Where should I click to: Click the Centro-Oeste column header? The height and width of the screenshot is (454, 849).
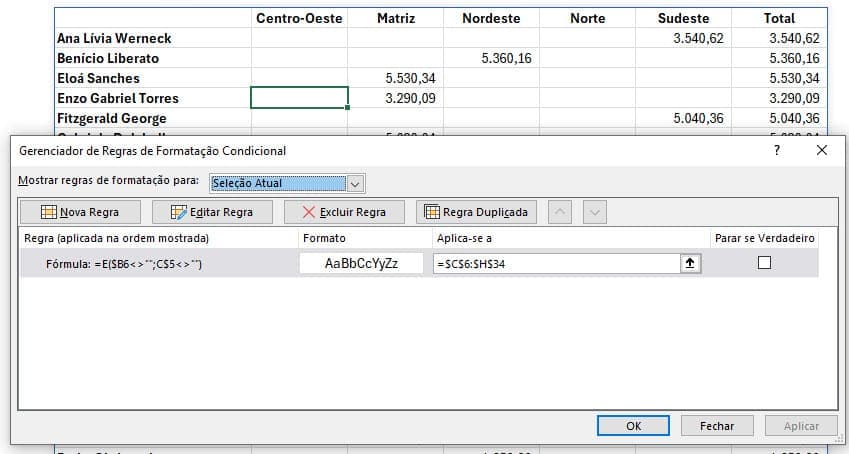(299, 18)
